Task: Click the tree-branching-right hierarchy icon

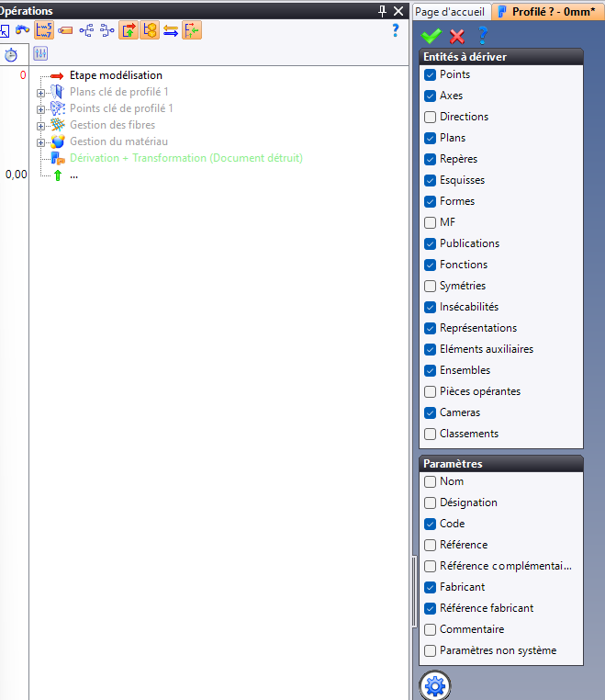Action: [86, 30]
